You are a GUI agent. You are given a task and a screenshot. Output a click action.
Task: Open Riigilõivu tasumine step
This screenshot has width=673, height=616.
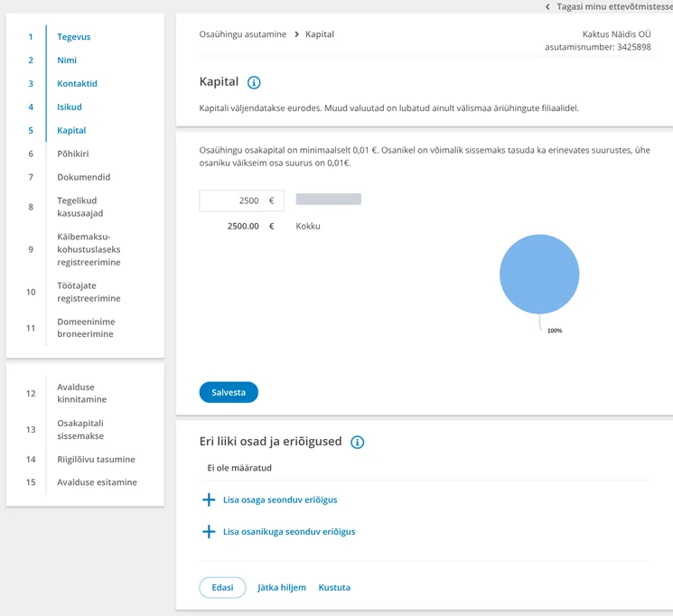[x=96, y=460]
